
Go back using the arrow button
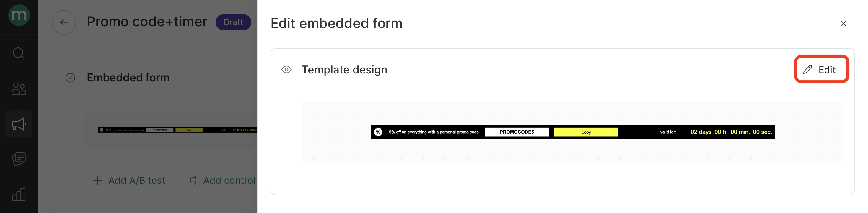[x=64, y=22]
